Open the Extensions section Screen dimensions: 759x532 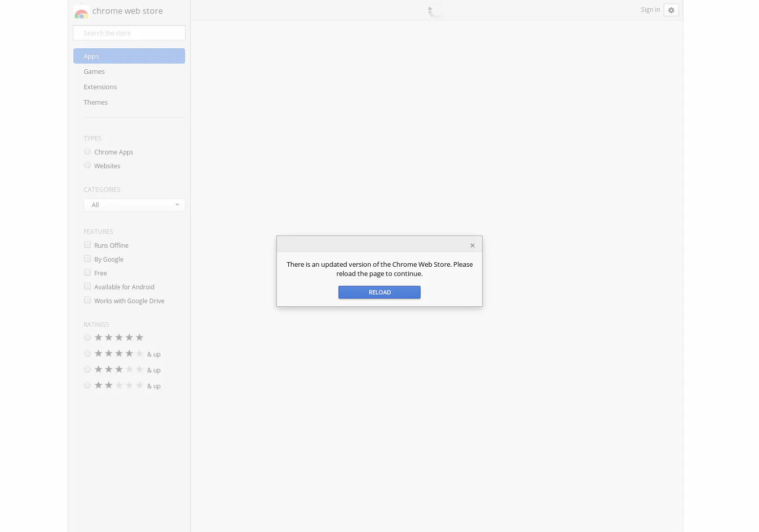point(100,87)
